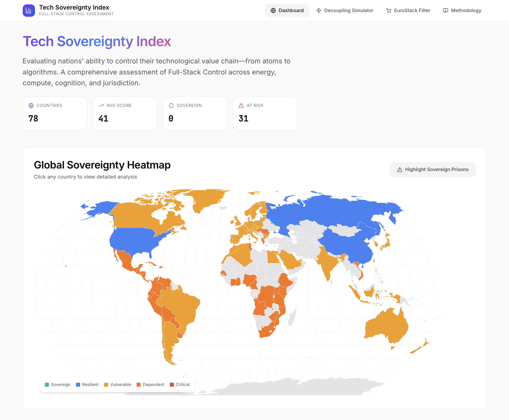Click the open book Methodology icon
Screen dimensions: 509x420
(x=445, y=11)
